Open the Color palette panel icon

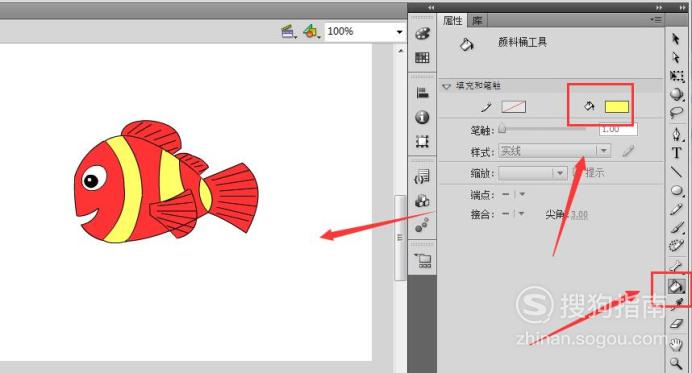pyautogui.click(x=422, y=34)
